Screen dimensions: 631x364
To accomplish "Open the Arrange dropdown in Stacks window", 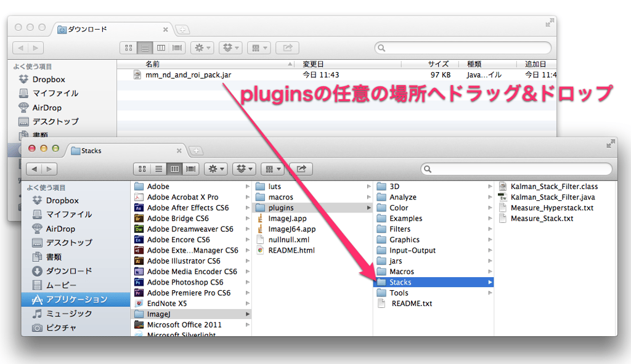I will pos(273,169).
